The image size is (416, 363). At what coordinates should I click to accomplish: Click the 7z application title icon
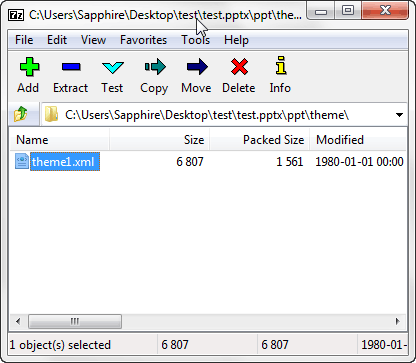point(16,15)
